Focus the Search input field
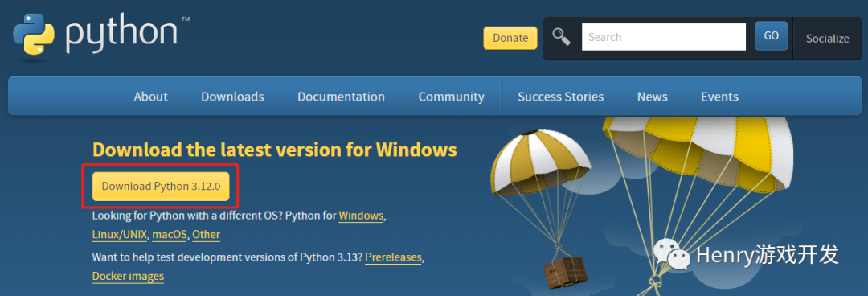The width and height of the screenshot is (868, 296). click(664, 37)
